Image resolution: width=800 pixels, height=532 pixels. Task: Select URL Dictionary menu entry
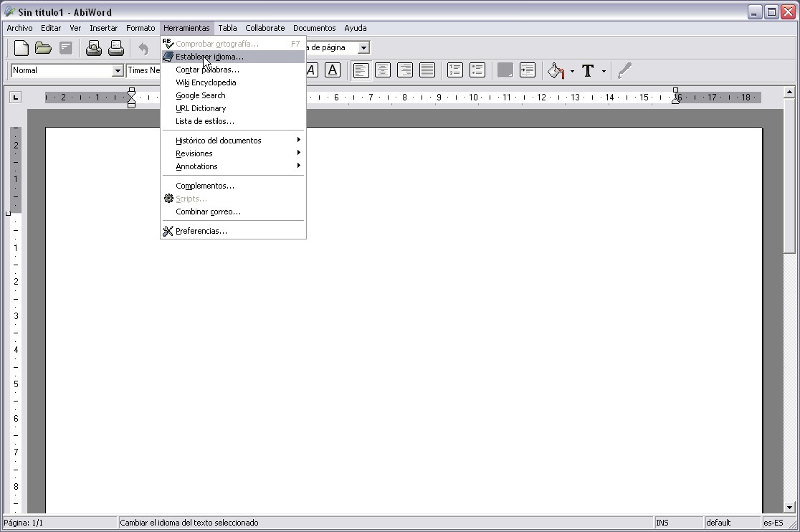click(x=233, y=108)
